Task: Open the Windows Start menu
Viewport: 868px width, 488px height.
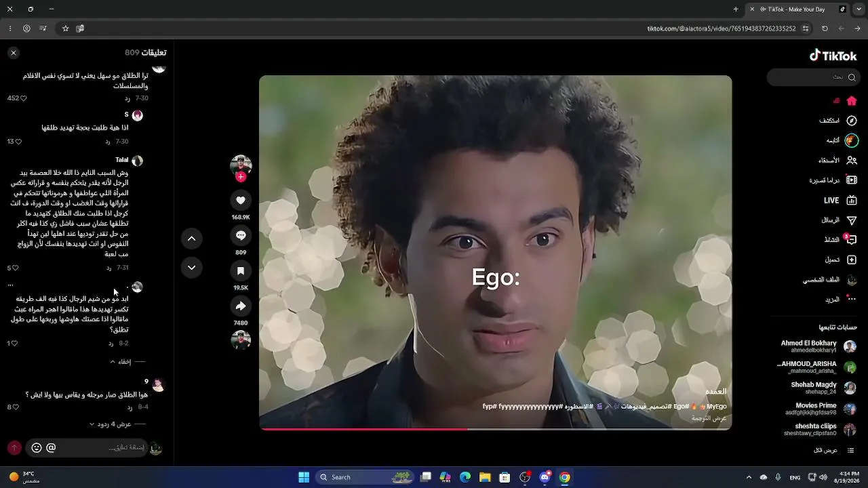Action: (x=304, y=477)
